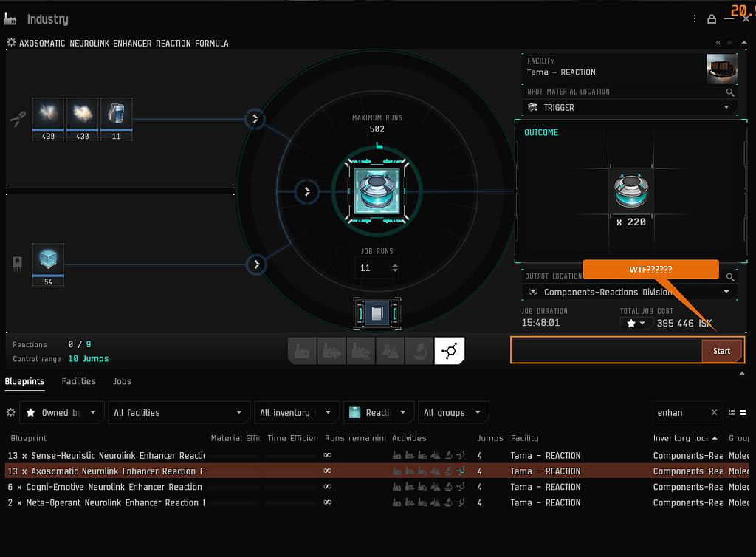Toggle the window lock padlock icon
Screen dimensions: 756x557
coord(711,18)
